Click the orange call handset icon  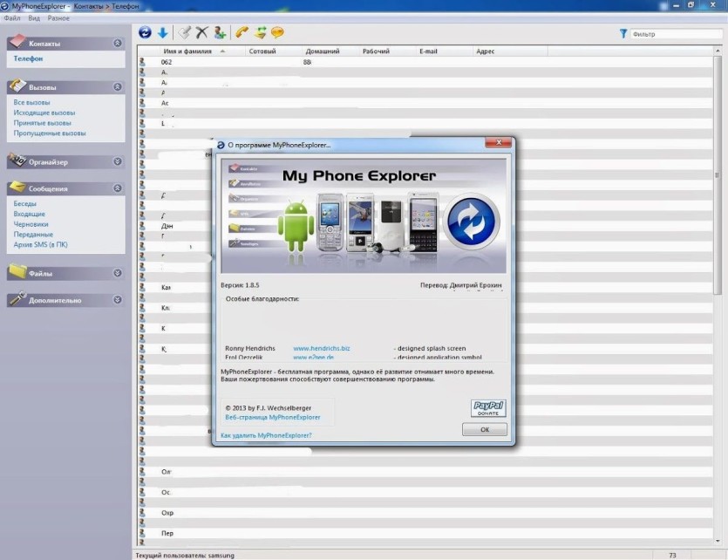tap(242, 32)
